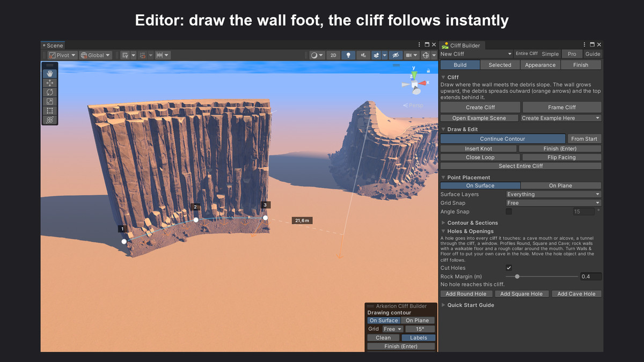Open Create Example Here dropdown

click(561, 118)
